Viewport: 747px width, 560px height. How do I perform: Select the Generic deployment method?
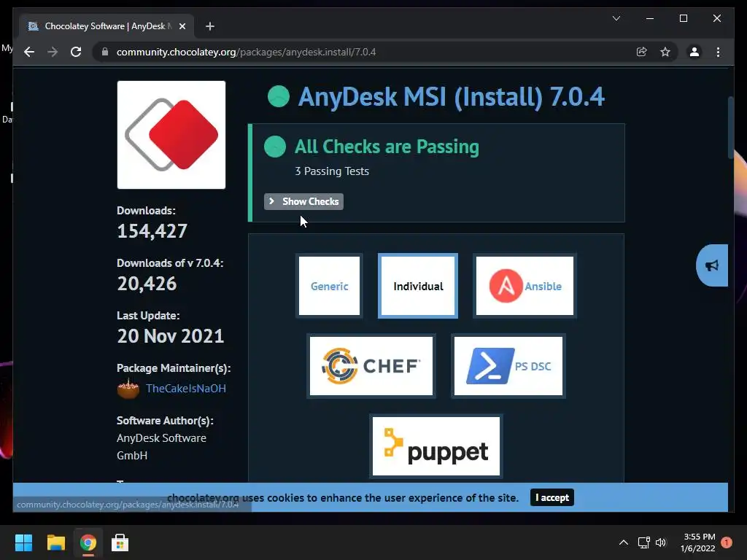pos(329,286)
